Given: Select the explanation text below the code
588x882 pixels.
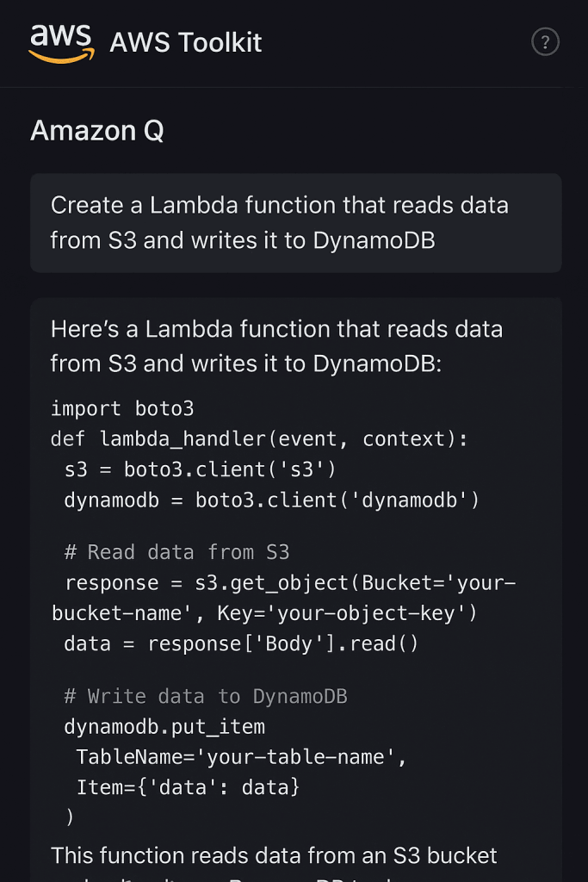Looking at the screenshot, I should (x=274, y=855).
